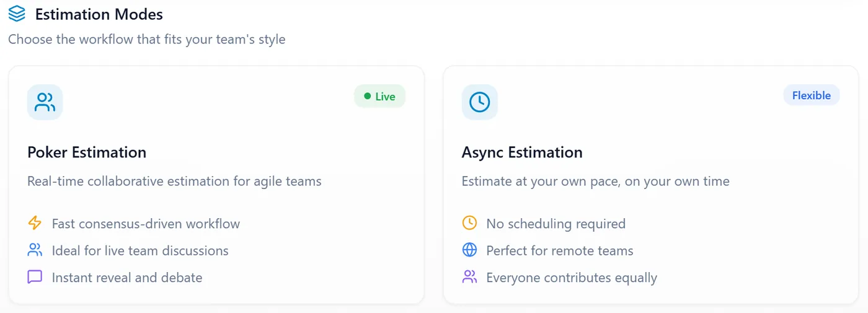Click 'Perfect for remote teams' text
The height and width of the screenshot is (313, 868).
point(560,251)
